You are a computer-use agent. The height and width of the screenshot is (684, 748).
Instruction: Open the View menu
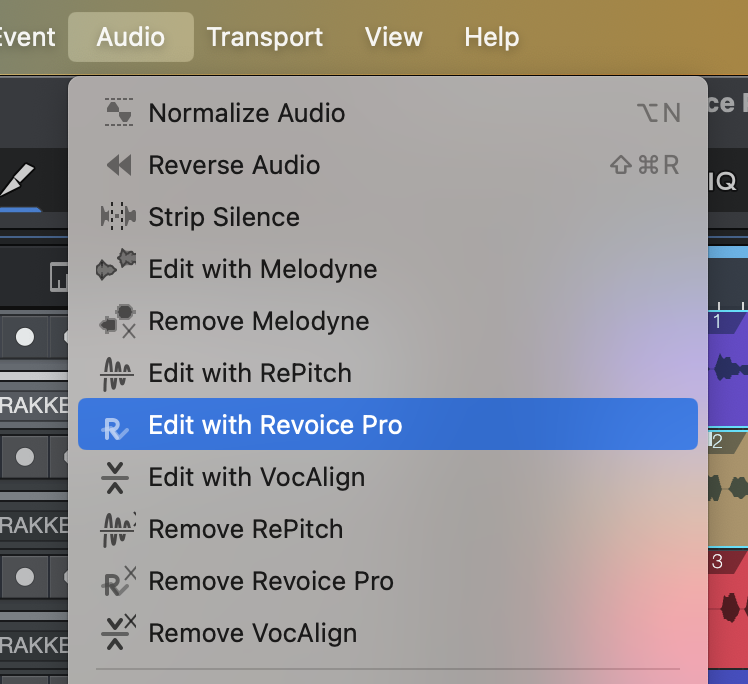[393, 37]
